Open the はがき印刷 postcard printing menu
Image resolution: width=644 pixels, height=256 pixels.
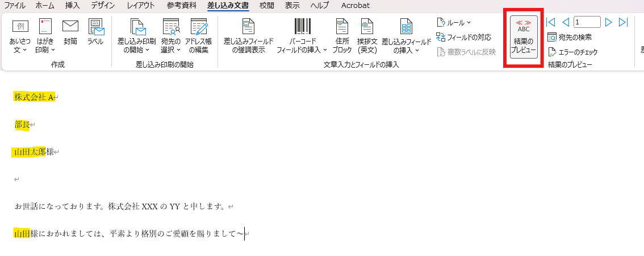click(x=45, y=36)
